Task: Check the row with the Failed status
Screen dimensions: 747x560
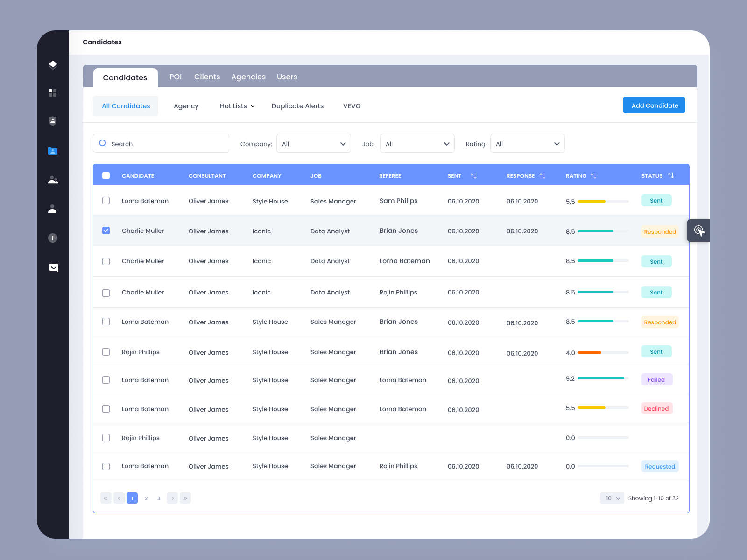Action: pyautogui.click(x=106, y=380)
